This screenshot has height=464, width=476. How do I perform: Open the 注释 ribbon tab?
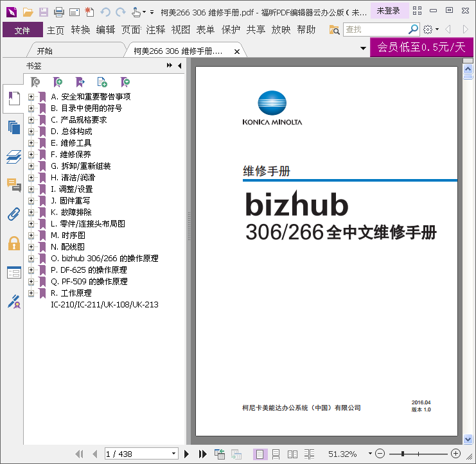155,30
